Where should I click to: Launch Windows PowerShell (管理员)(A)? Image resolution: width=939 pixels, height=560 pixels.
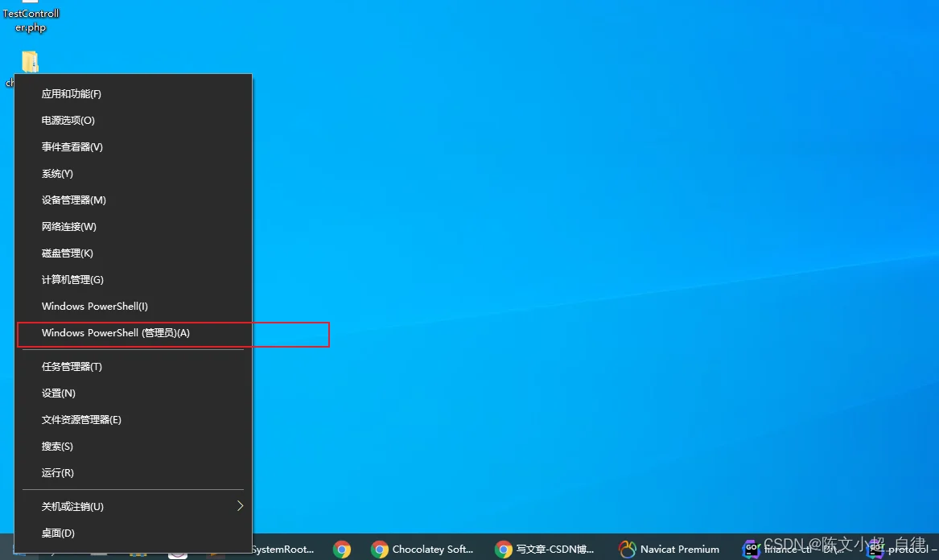point(133,333)
